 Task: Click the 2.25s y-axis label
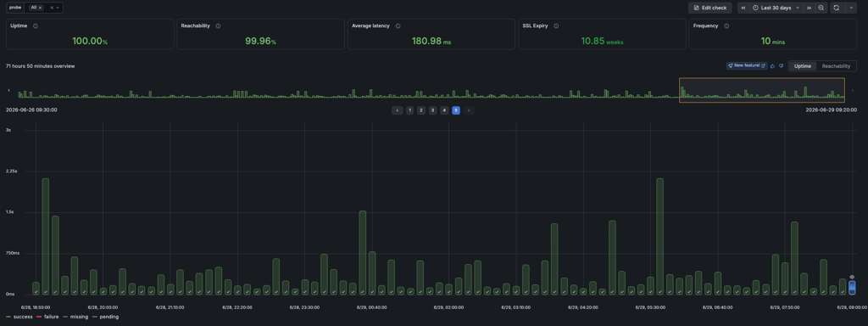pyautogui.click(x=12, y=171)
